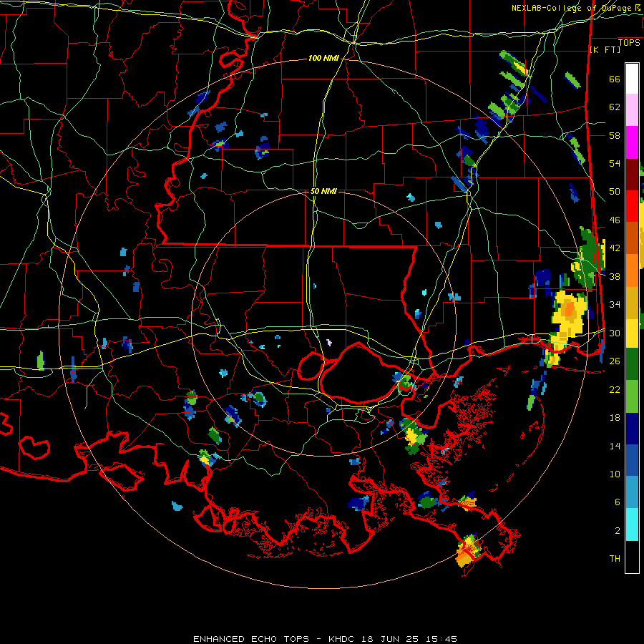Select the 42 value on the legend
Viewport: 644px width, 644px height.
tap(615, 248)
